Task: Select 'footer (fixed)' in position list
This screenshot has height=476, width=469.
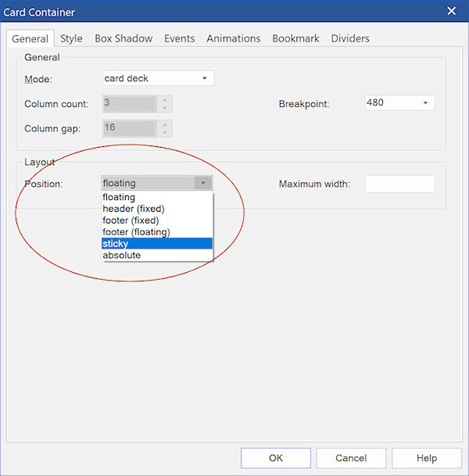Action: pos(156,220)
